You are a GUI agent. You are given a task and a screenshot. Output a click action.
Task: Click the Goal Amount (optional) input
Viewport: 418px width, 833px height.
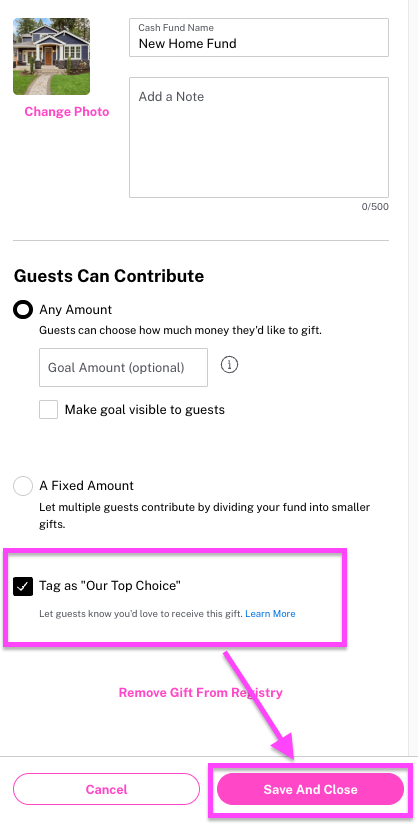[x=123, y=367]
